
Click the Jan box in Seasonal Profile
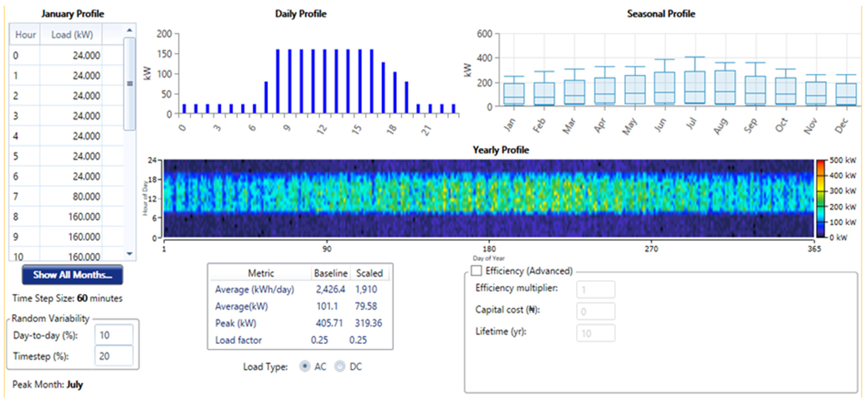coord(514,94)
